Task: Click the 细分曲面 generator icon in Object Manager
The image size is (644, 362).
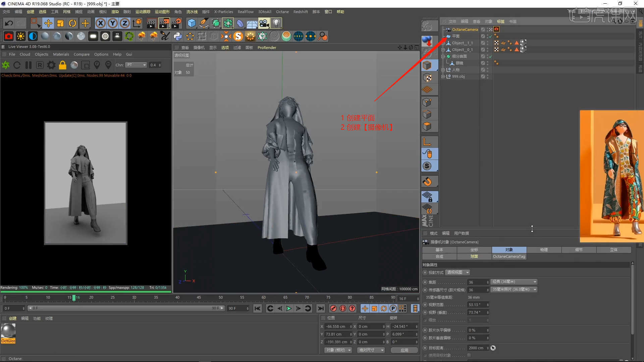Action: pyautogui.click(x=448, y=56)
